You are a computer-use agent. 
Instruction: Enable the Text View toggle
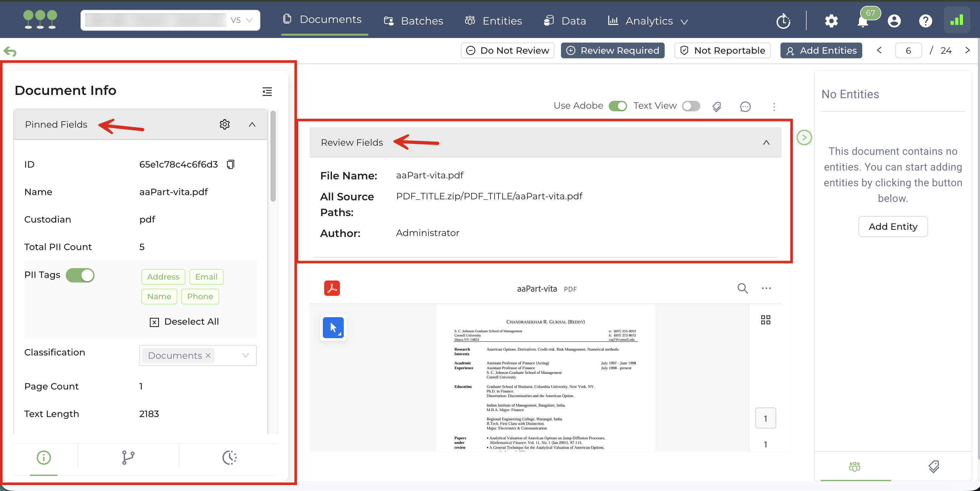coord(691,106)
